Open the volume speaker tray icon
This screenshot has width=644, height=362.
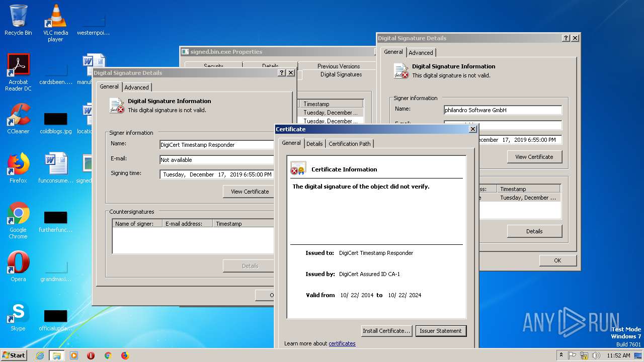tap(596, 355)
